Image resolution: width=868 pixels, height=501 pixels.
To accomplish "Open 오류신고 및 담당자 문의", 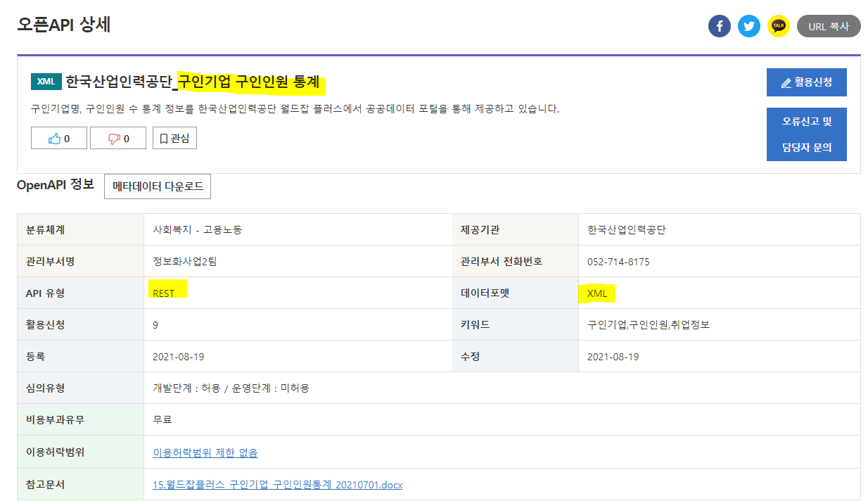I will pos(806,134).
